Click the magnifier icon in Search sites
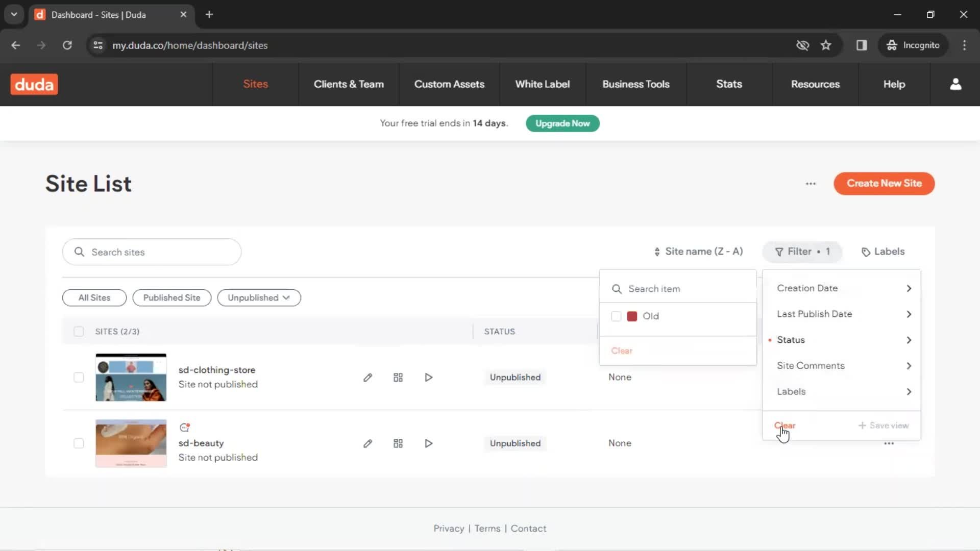This screenshot has height=551, width=980. pos(79,252)
